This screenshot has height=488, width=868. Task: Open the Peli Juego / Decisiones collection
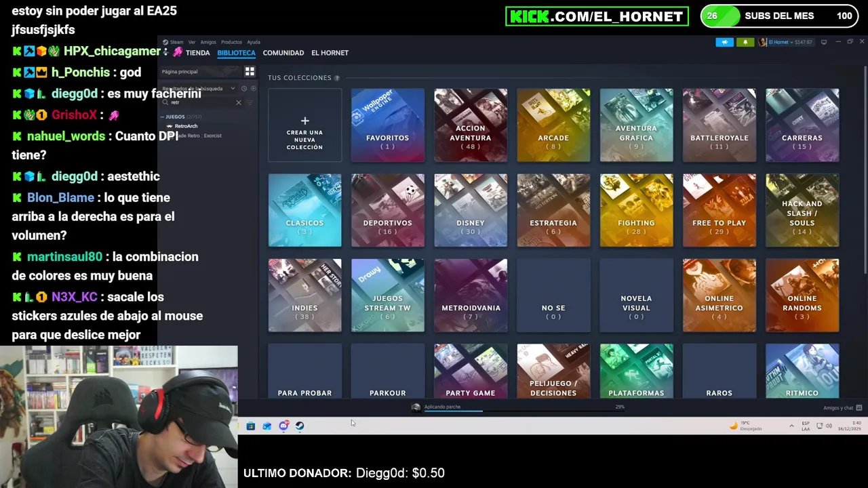[553, 371]
